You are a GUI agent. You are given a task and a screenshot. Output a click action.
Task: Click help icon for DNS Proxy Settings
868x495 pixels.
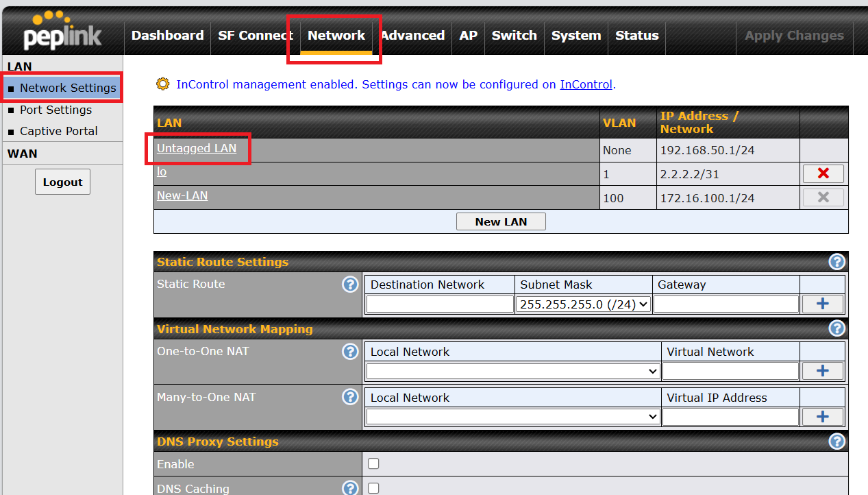[x=836, y=441]
